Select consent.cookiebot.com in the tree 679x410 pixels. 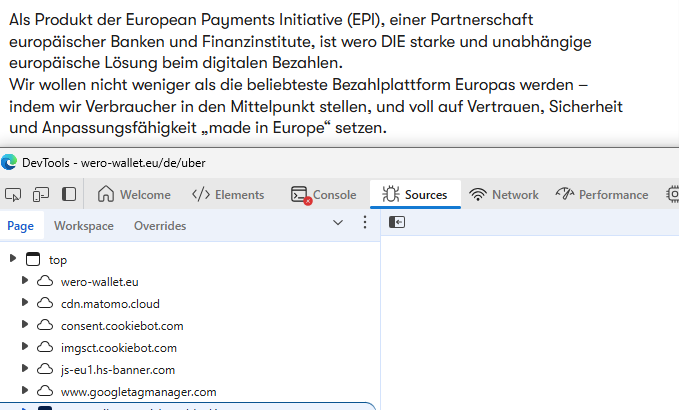122,326
